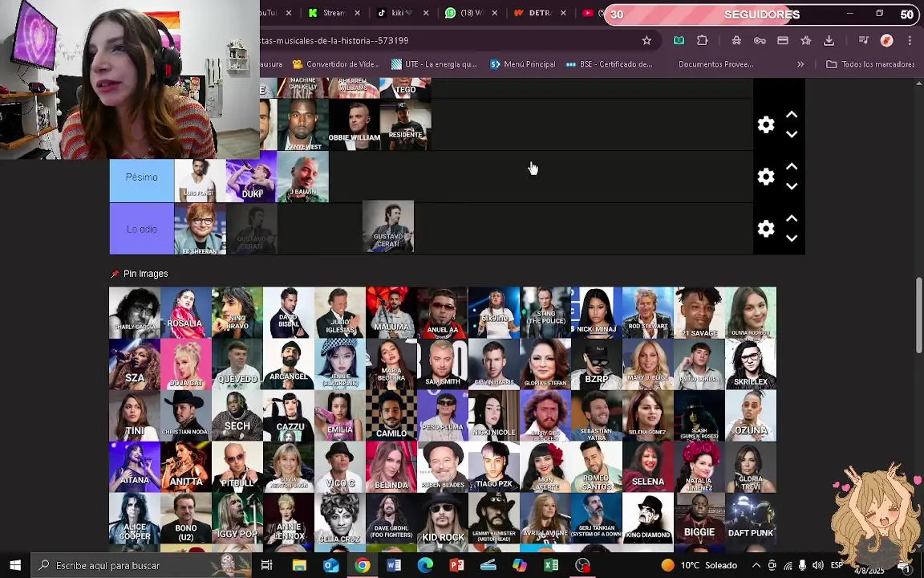924x578 pixels.
Task: Open the 10°C Soleado weather widget
Action: (x=699, y=565)
